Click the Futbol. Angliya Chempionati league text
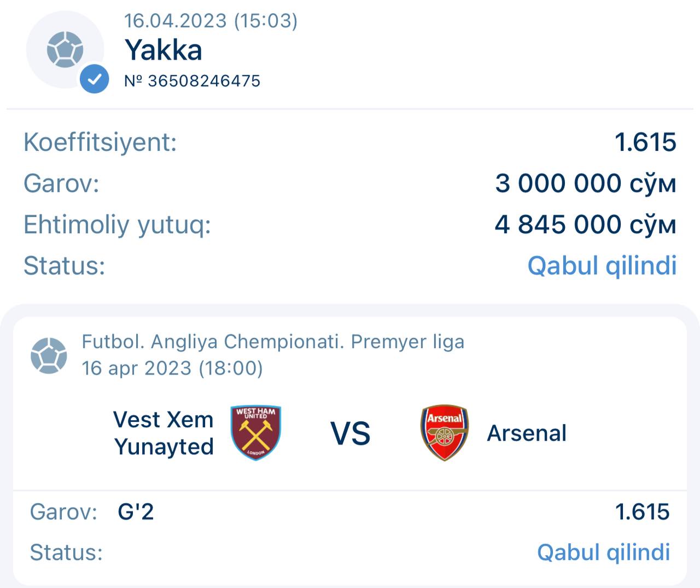The image size is (700, 588). 273,342
